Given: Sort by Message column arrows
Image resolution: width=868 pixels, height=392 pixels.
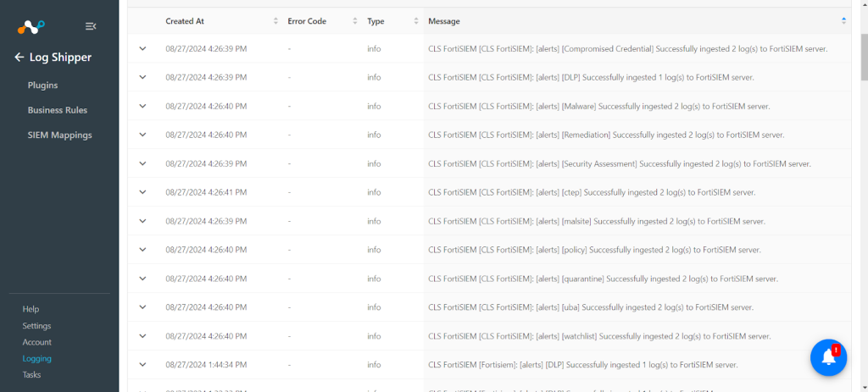Looking at the screenshot, I should click(843, 21).
